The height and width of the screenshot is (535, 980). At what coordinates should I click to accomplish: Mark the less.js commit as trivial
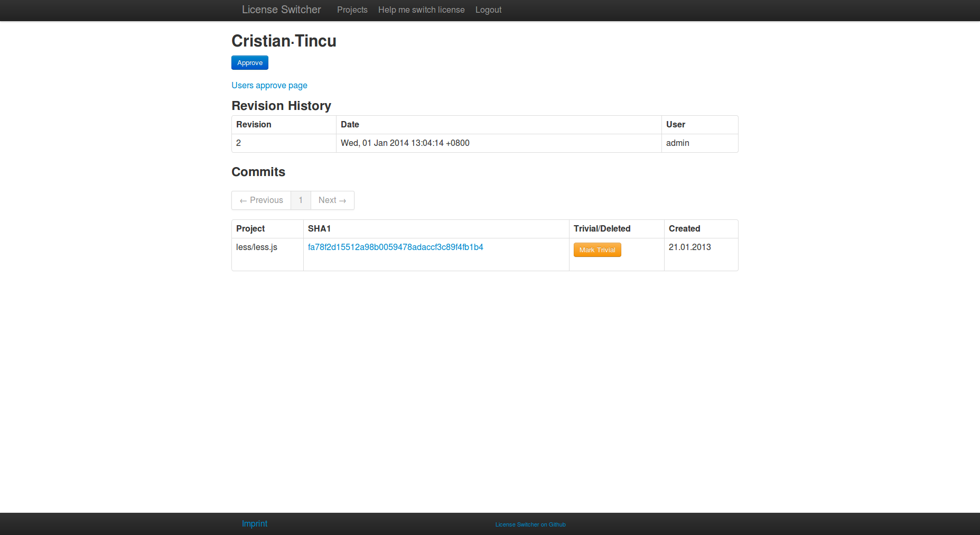point(597,250)
